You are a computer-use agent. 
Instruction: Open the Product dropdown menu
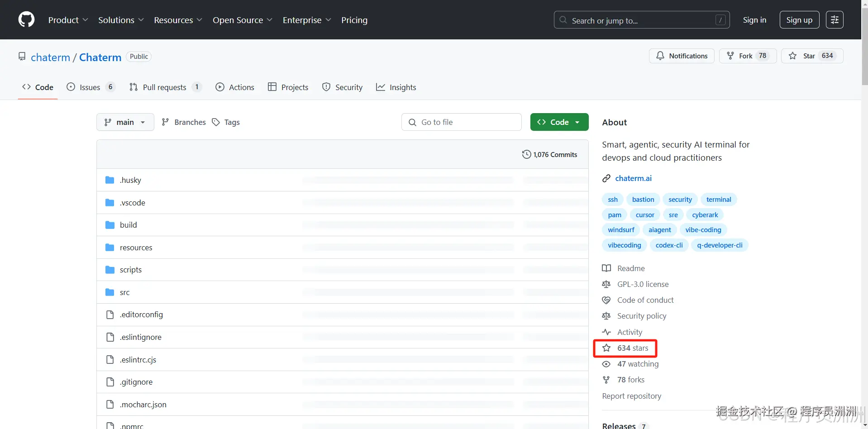click(x=68, y=20)
